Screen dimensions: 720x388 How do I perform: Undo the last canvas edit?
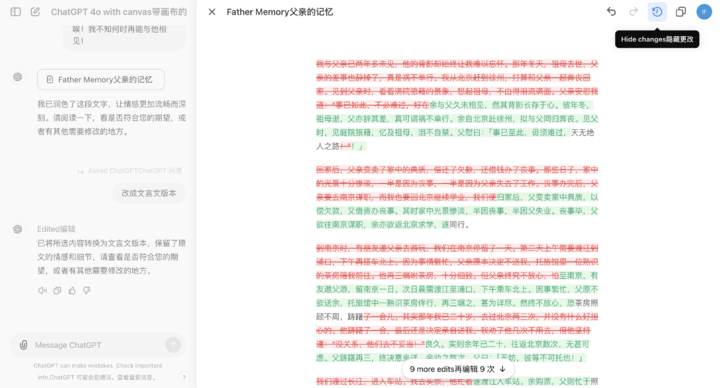611,11
